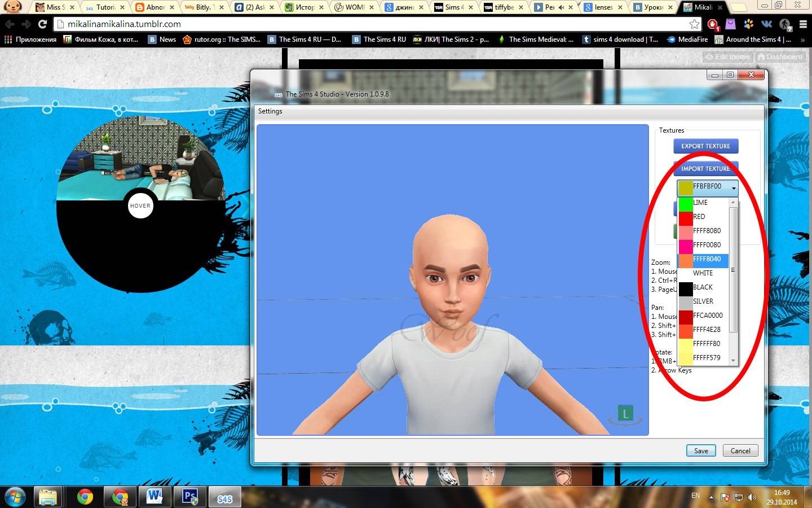Viewport: 812px width, 508px height.
Task: Bookmark this page with the star icon
Action: pyautogui.click(x=694, y=24)
